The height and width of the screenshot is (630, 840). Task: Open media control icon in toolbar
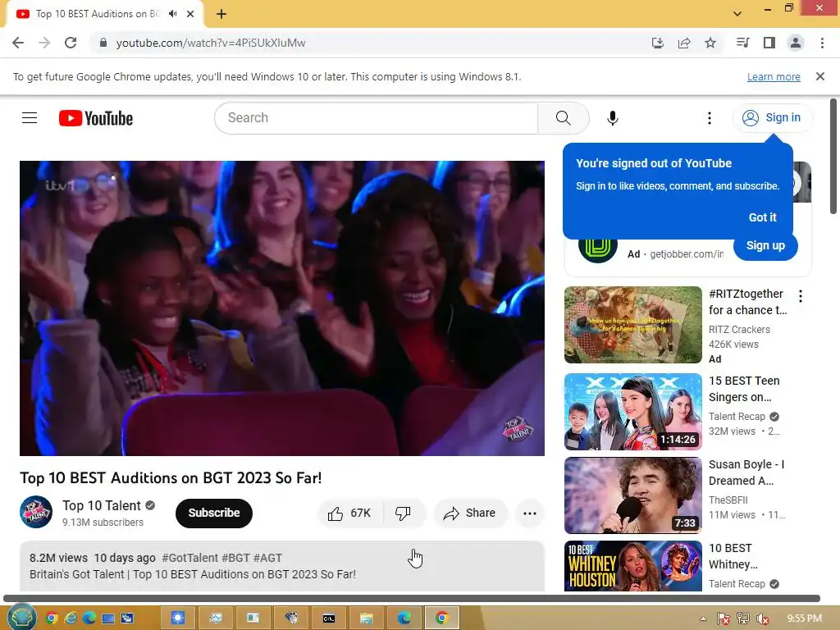743,43
